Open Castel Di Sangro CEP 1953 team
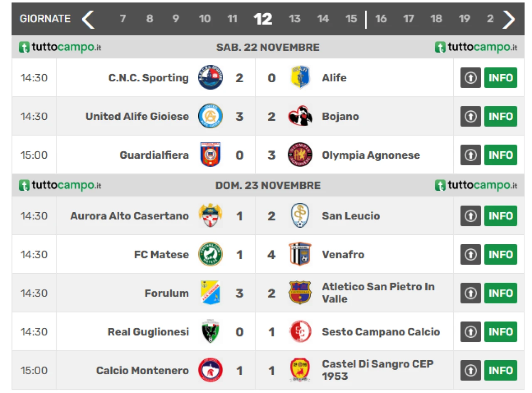The height and width of the screenshot is (393, 532). (377, 370)
